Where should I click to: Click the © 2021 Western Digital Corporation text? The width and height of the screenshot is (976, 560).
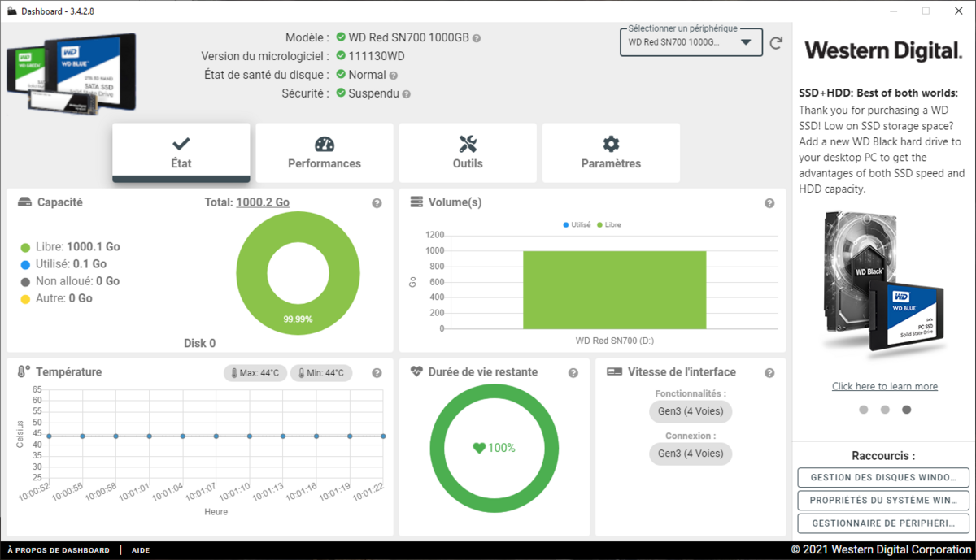click(x=880, y=549)
